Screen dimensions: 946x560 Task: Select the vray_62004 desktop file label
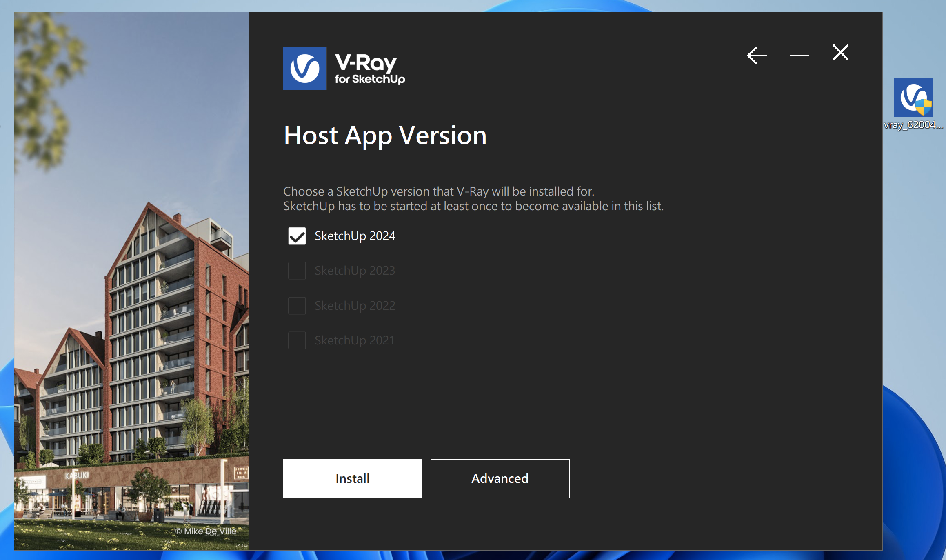913,125
